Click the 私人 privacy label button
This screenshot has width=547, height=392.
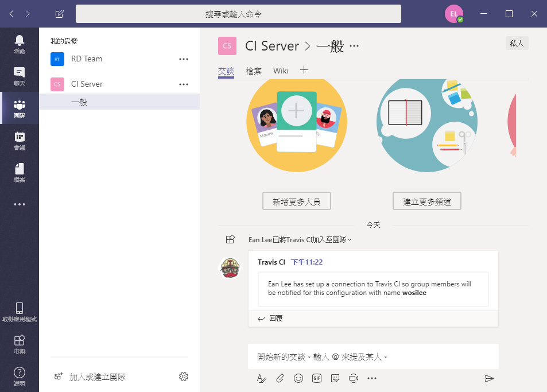[517, 43]
